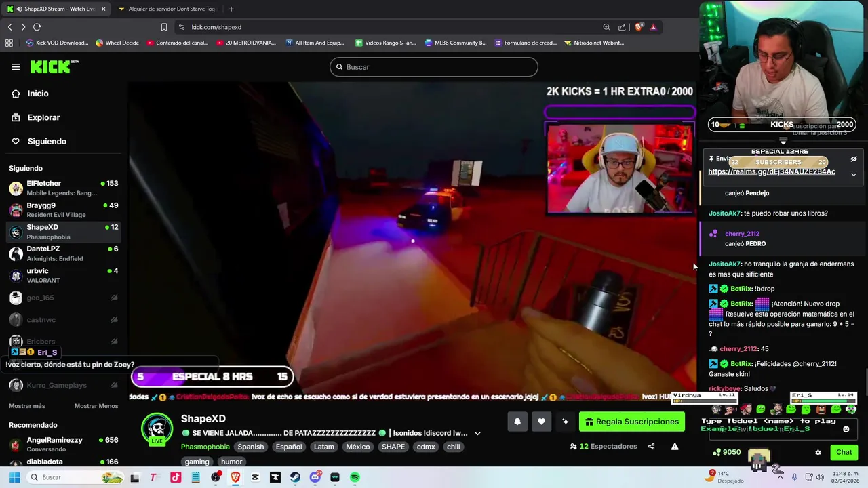
Task: Click the green Chat send button
Action: coord(844,452)
